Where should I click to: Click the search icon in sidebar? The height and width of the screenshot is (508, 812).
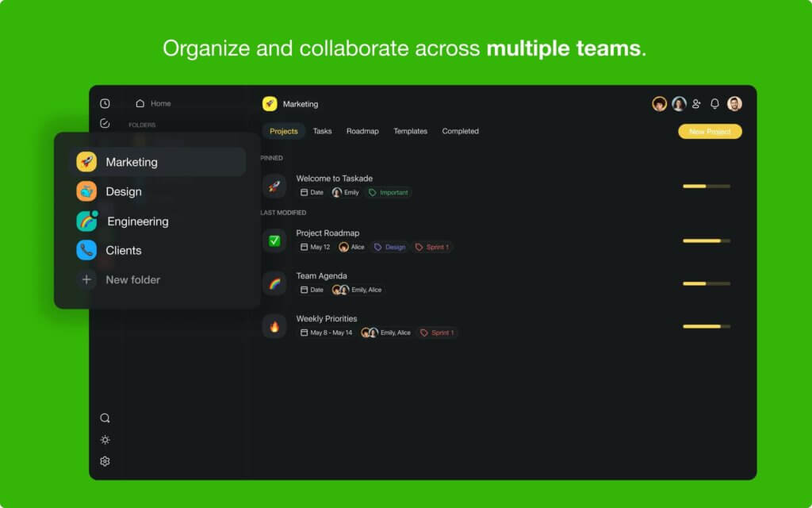click(105, 418)
